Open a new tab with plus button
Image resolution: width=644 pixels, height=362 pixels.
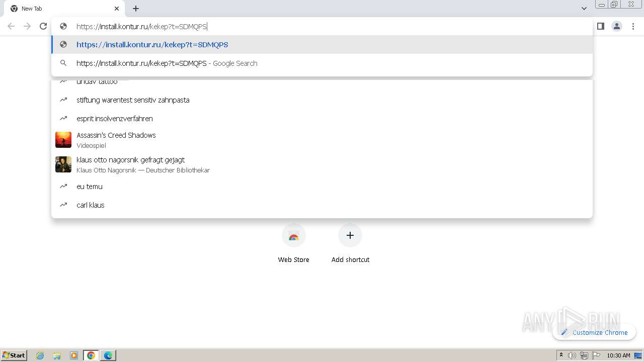pyautogui.click(x=136, y=9)
